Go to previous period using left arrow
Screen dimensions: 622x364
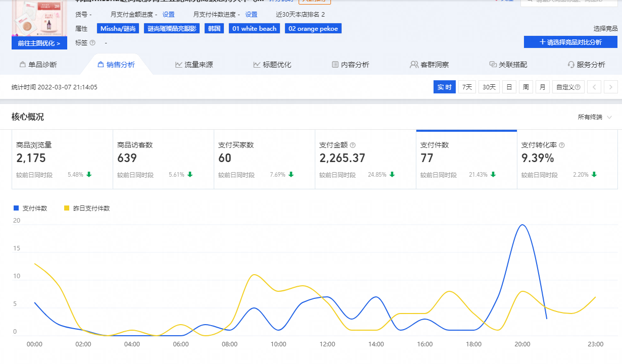tap(594, 87)
